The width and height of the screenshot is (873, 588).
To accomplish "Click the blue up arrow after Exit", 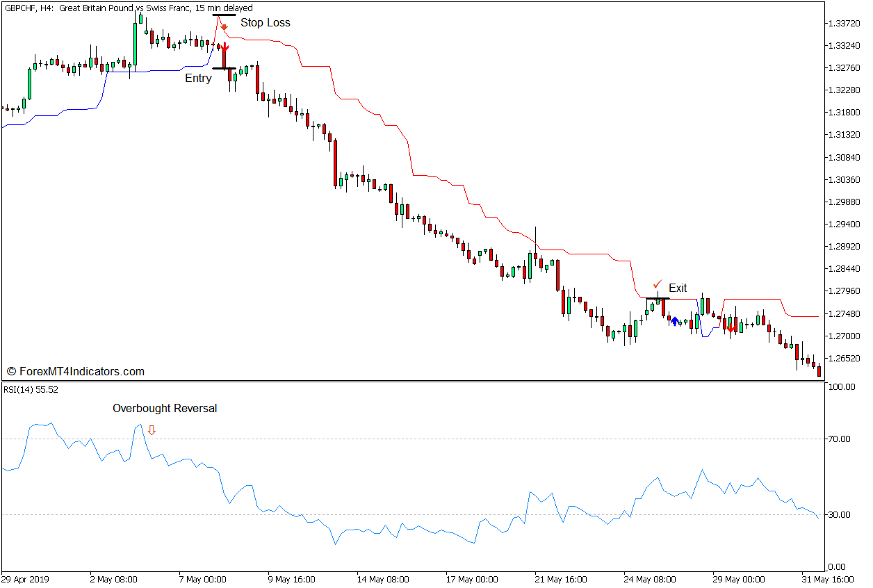I will click(x=675, y=320).
